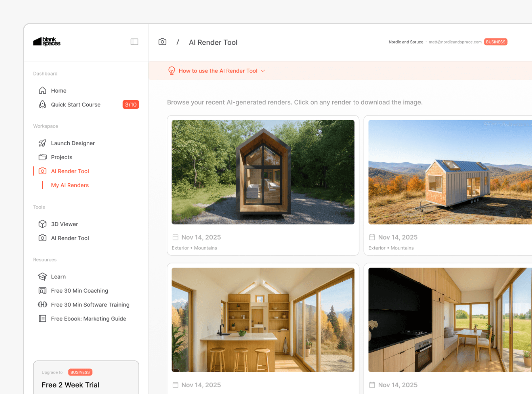Viewport: 532px width, 394px height.
Task: Expand the How to use chevron
Action: coord(263,71)
